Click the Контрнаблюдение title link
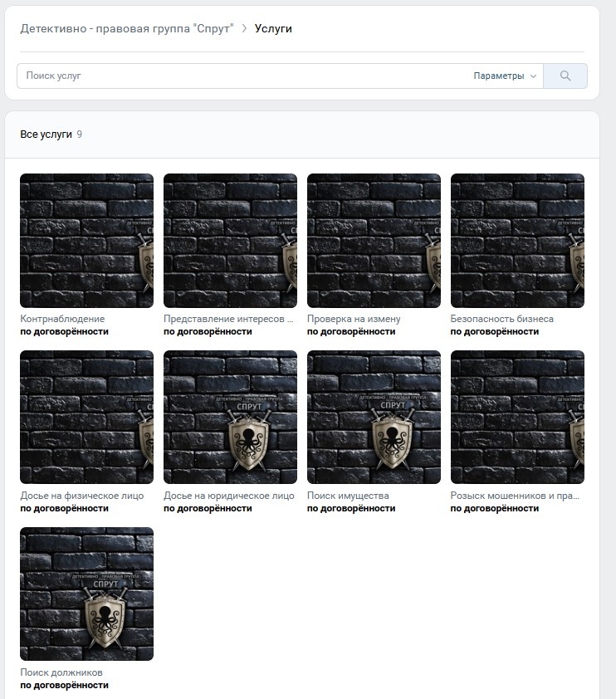Screen dimensions: 616x699 coord(62,319)
